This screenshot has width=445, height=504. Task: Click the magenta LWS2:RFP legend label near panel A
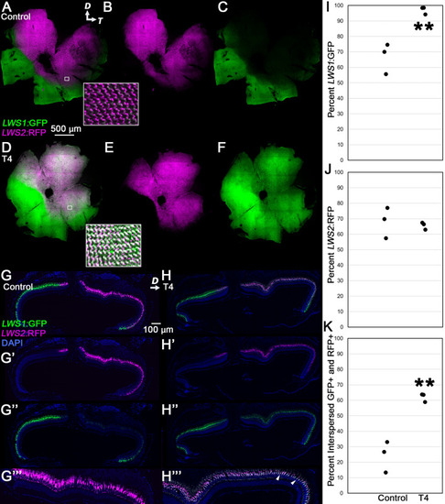point(24,132)
